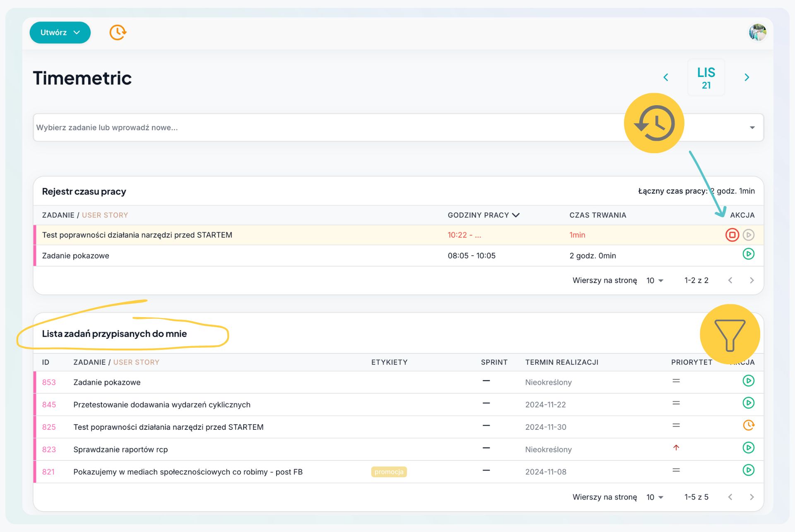Start timer for task 845
This screenshot has height=532, width=795.
(x=748, y=403)
